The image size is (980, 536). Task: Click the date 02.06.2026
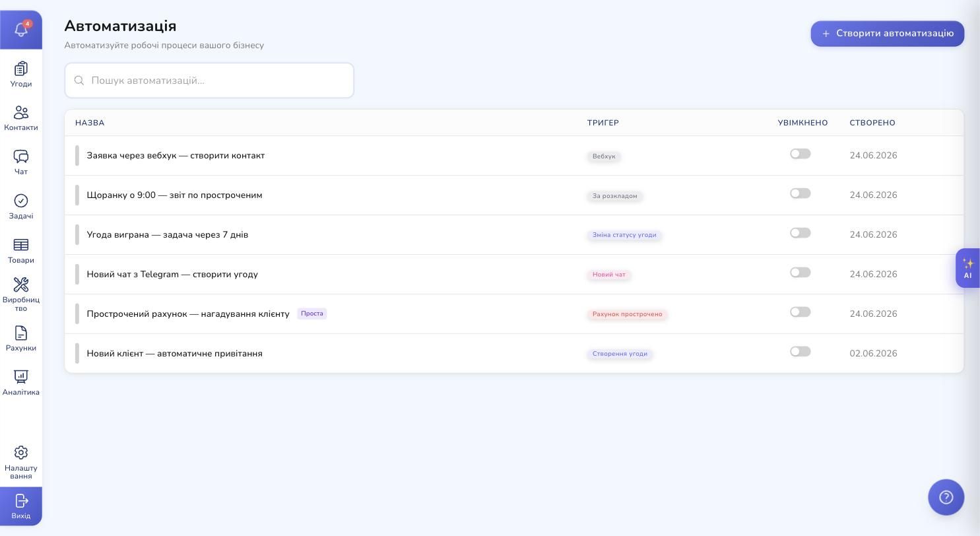874,354
